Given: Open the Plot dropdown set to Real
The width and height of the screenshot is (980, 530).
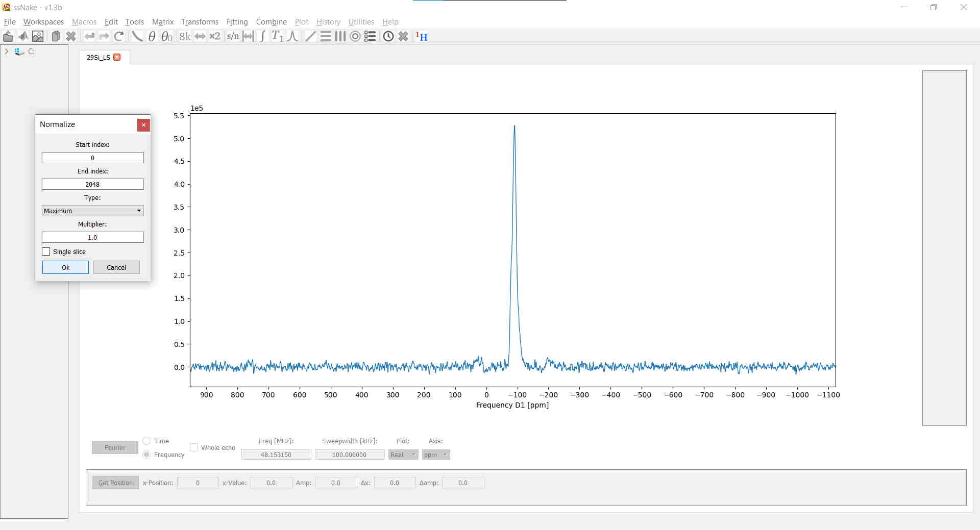Looking at the screenshot, I should tap(403, 455).
